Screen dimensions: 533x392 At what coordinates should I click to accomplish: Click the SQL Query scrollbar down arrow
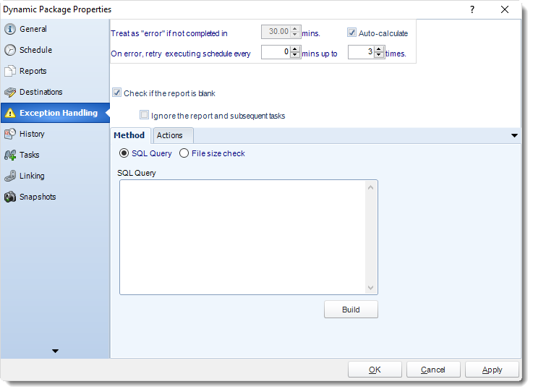click(x=370, y=288)
